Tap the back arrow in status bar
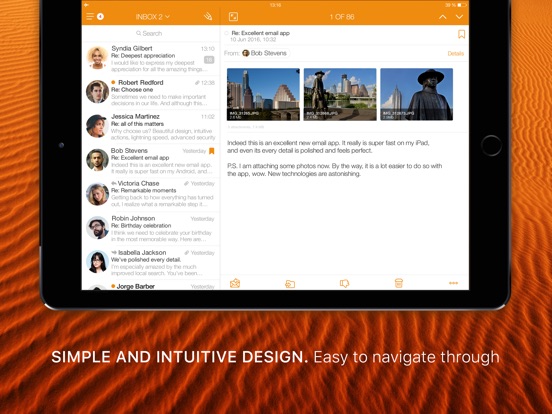The width and height of the screenshot is (552, 414). (x=86, y=5)
